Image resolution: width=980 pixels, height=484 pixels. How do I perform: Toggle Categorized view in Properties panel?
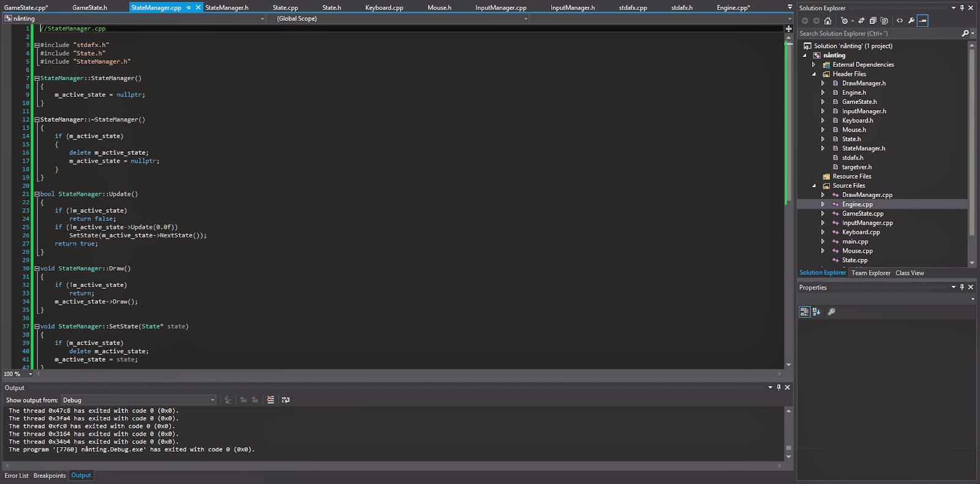click(x=804, y=312)
